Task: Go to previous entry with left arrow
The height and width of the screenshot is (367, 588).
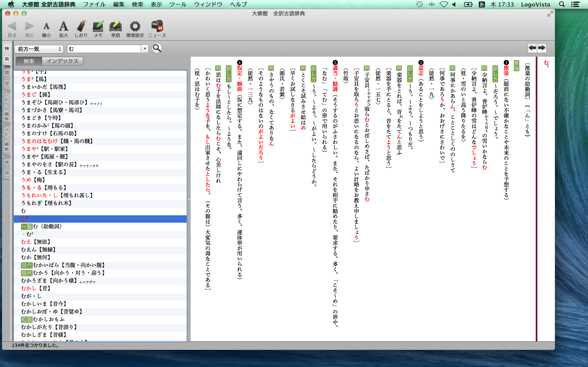Action: click(x=532, y=48)
